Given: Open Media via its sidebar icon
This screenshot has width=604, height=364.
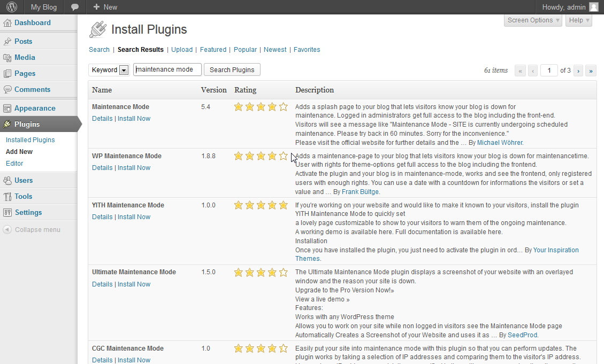Looking at the screenshot, I should click(7, 58).
